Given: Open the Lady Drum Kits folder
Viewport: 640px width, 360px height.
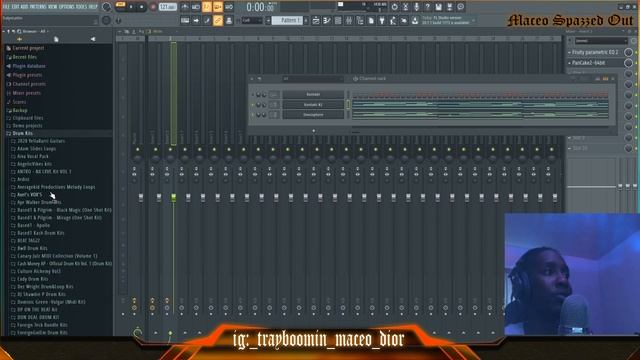Looking at the screenshot, I should point(32,279).
